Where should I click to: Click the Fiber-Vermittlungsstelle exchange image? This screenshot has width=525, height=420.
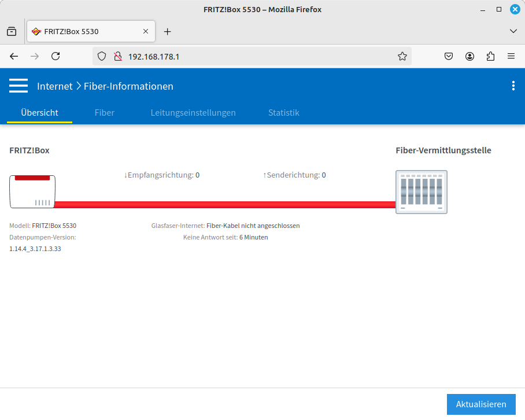(x=421, y=192)
